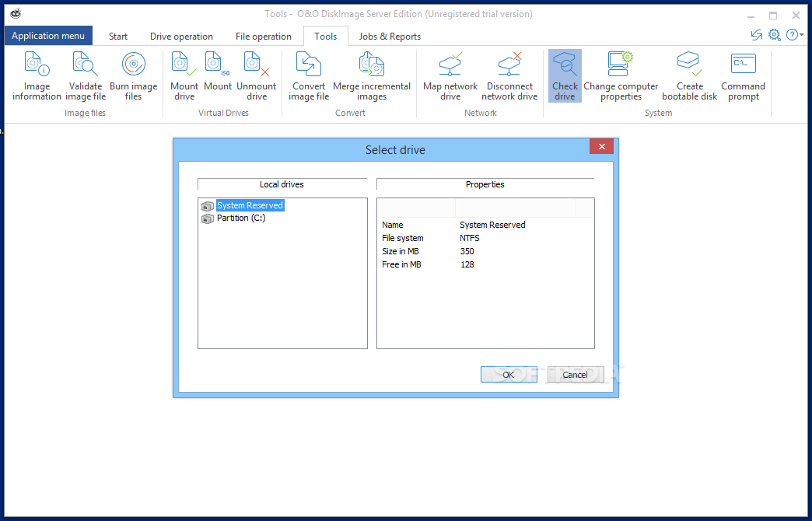Cancel the Select drive dialog
The width and height of the screenshot is (812, 521).
coord(576,375)
